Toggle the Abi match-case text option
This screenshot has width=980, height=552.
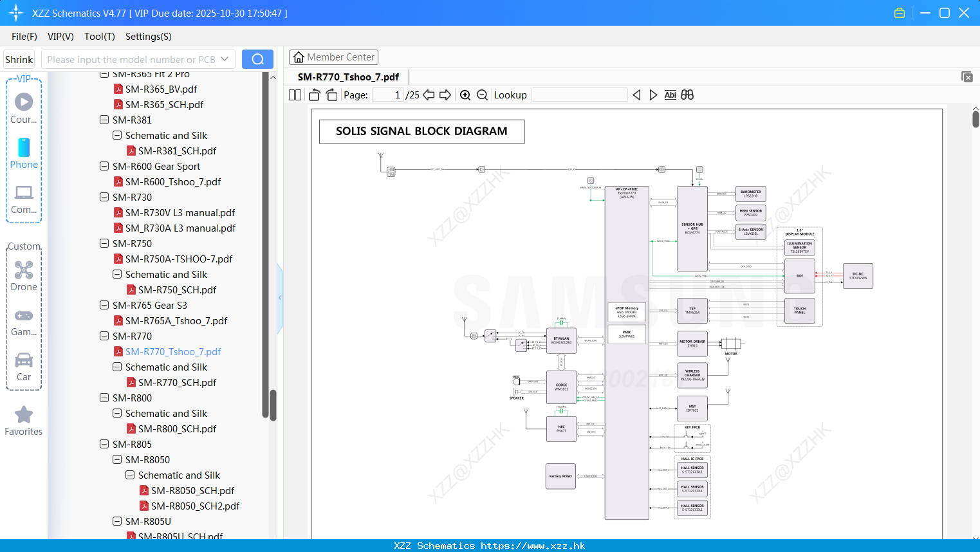[670, 95]
